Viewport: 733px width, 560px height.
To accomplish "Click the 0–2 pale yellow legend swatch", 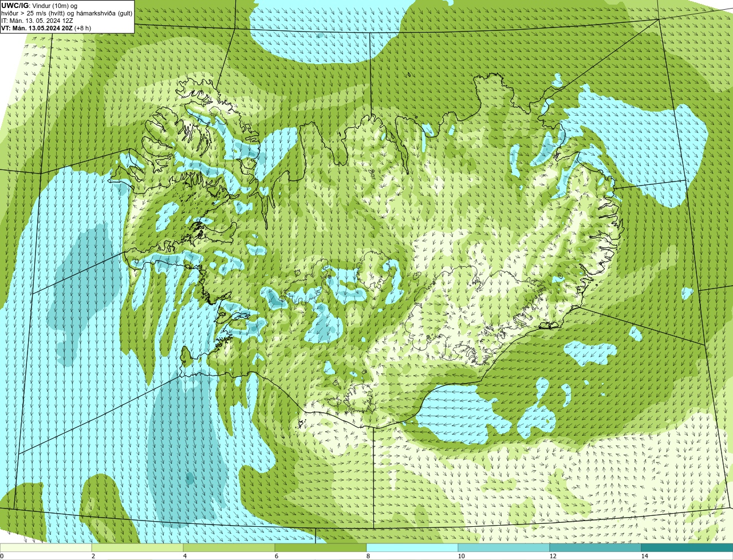I will [x=46, y=547].
